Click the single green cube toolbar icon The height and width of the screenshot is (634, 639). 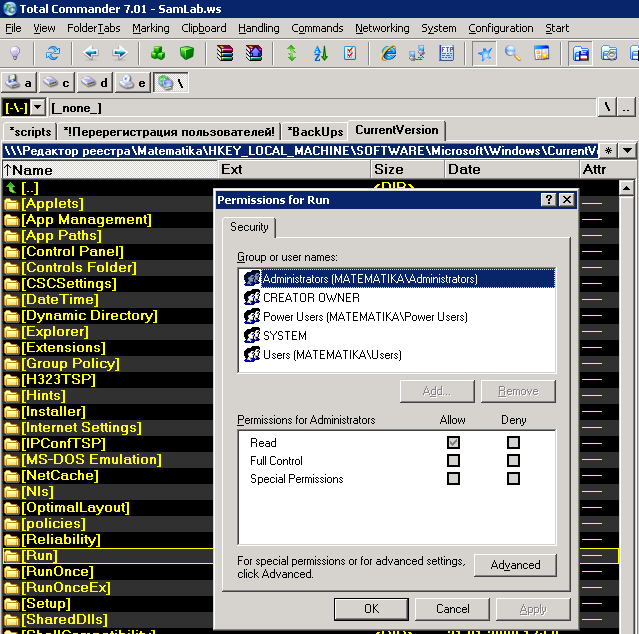pos(187,53)
